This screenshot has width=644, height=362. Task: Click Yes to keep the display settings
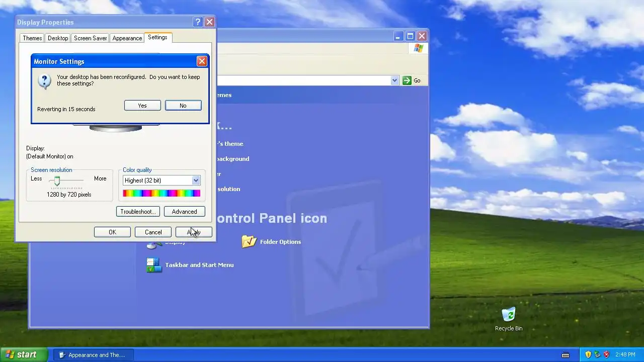tap(142, 106)
